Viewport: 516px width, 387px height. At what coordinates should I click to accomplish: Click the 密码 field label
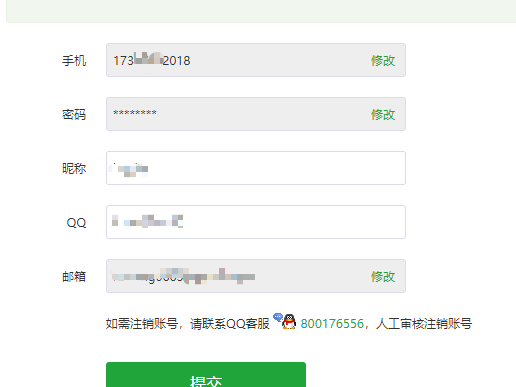coord(74,115)
